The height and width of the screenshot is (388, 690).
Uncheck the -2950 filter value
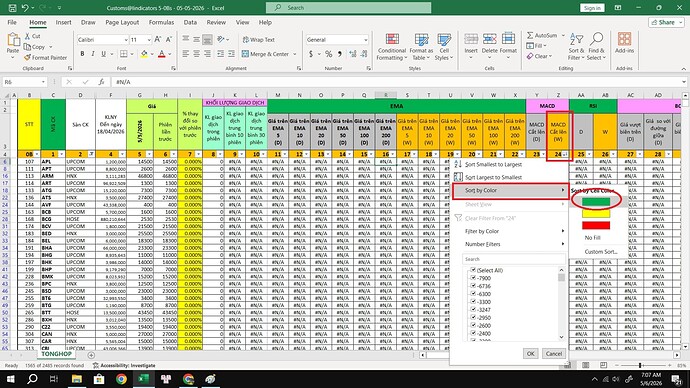473,318
